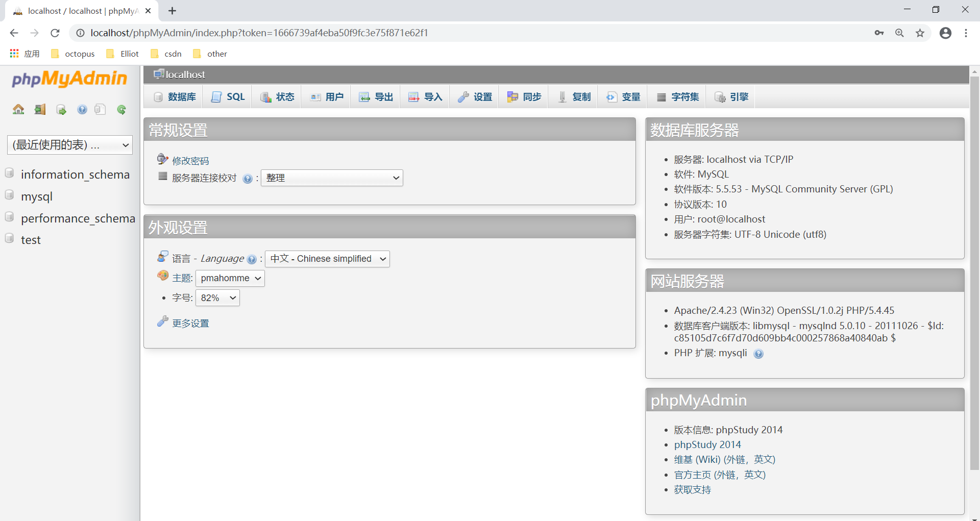Screen dimensions: 980x521
Task: Switch to the SQL tab
Action: click(x=228, y=97)
